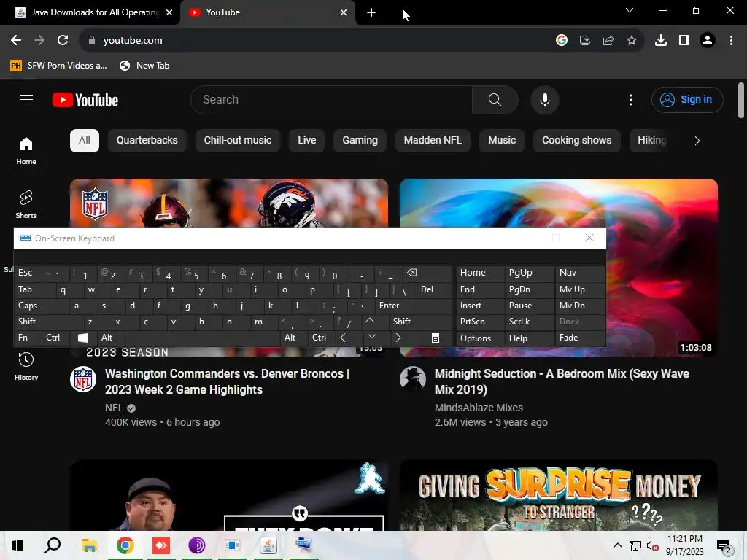Select the Madden NFL chip
The width and height of the screenshot is (747, 560).
(433, 141)
